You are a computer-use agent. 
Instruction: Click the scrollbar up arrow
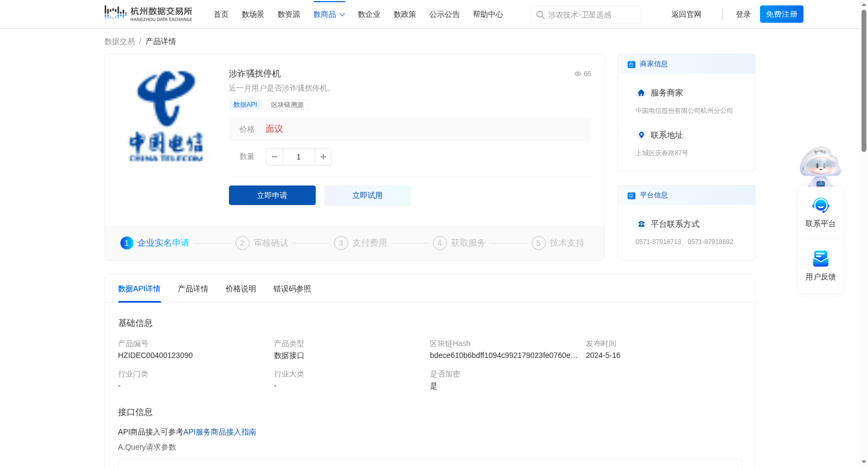coord(864,4)
